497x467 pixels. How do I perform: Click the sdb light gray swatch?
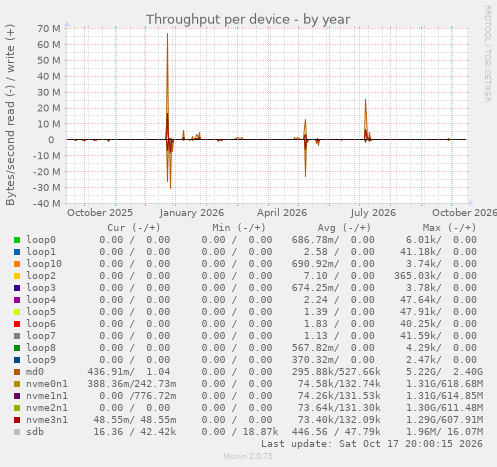[x=17, y=432]
